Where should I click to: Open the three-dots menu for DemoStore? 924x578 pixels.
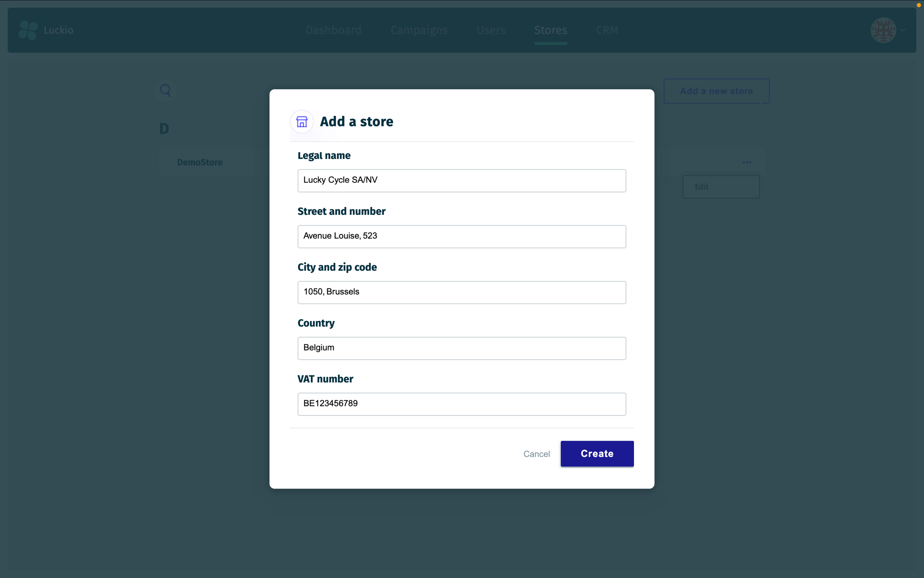[x=746, y=163]
